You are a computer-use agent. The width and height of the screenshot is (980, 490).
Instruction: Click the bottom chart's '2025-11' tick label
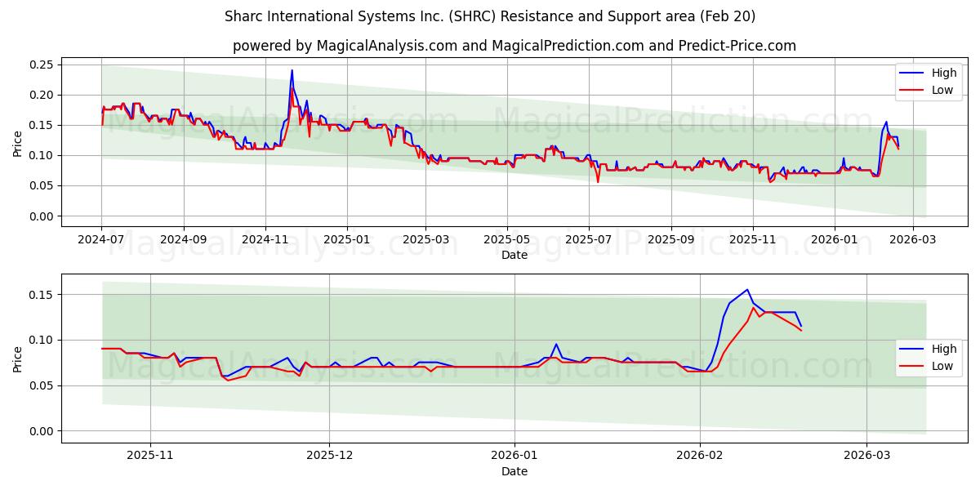(x=150, y=457)
